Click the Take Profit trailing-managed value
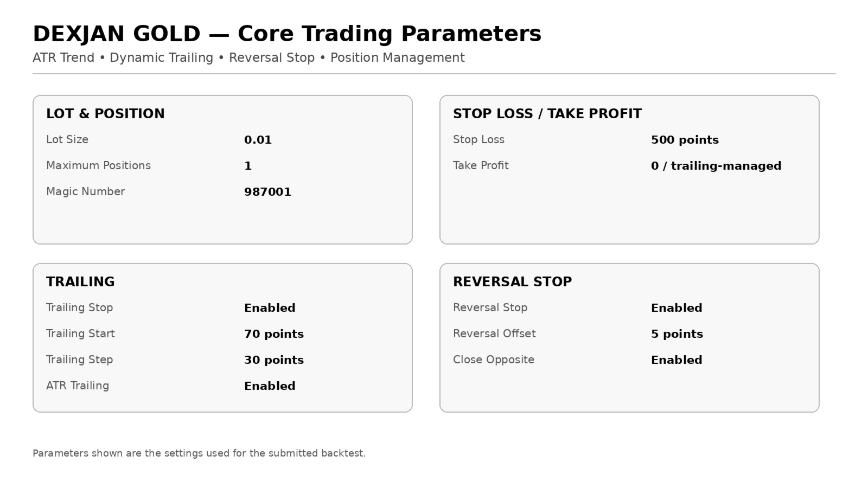The height and width of the screenshot is (488, 868). pyautogui.click(x=716, y=166)
